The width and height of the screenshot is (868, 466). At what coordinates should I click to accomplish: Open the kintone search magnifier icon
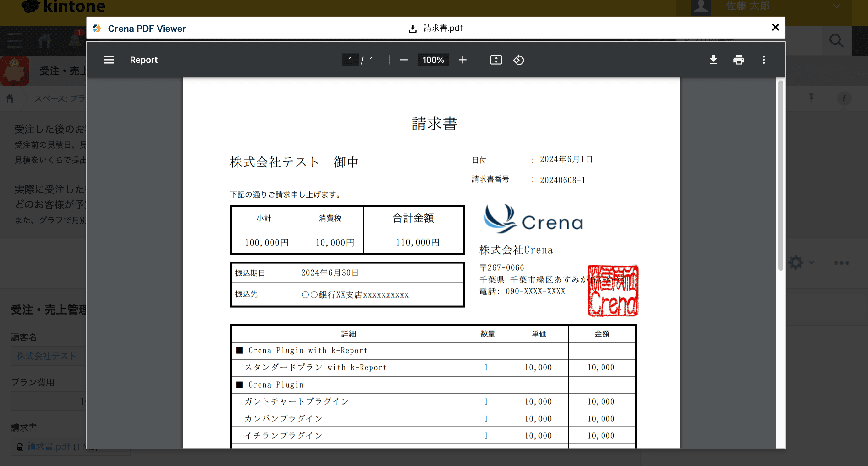[x=836, y=40]
